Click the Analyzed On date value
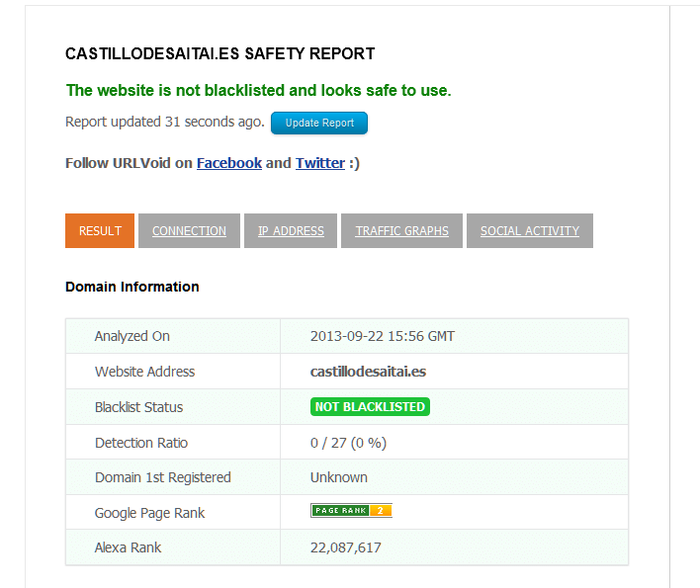Image resolution: width=700 pixels, height=588 pixels. pos(383,336)
